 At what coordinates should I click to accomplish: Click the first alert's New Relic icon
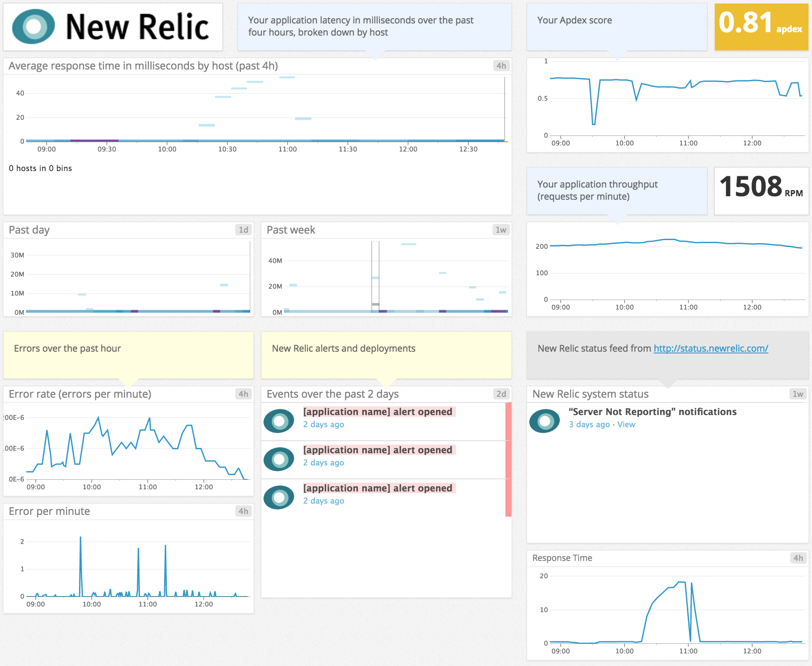279,420
